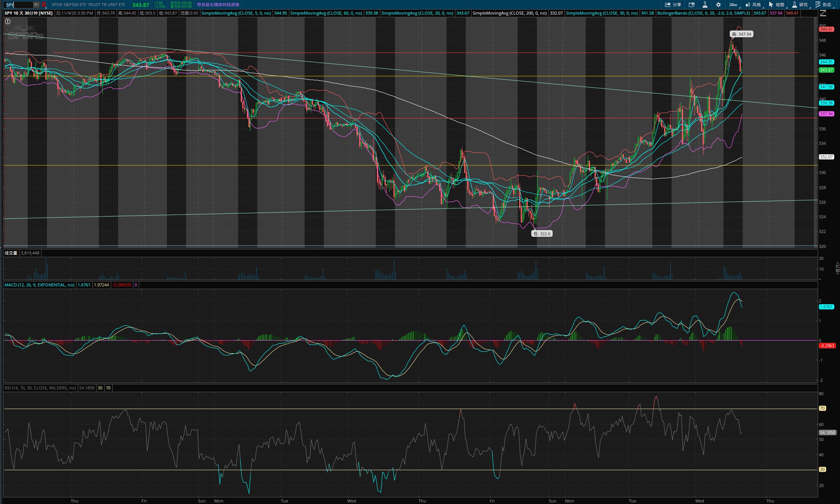This screenshot has height=504, width=840.
Task: Open the 形态 patterns menu
Action: pos(823,5)
